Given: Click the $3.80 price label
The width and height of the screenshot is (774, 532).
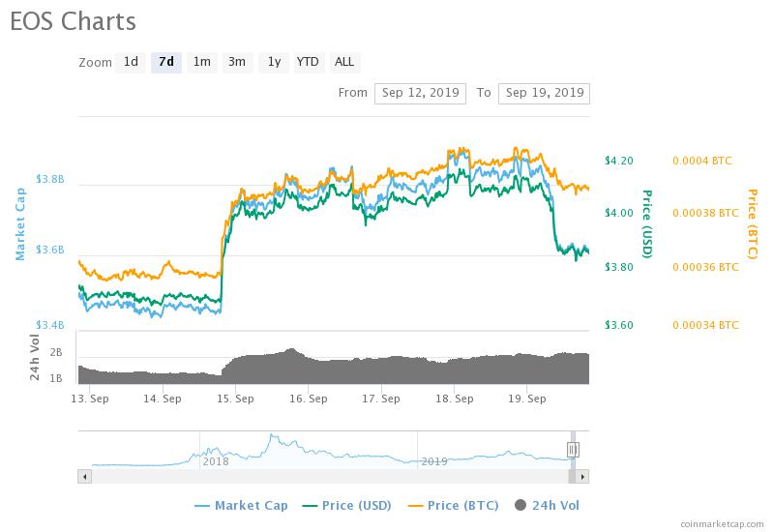Looking at the screenshot, I should 618,268.
